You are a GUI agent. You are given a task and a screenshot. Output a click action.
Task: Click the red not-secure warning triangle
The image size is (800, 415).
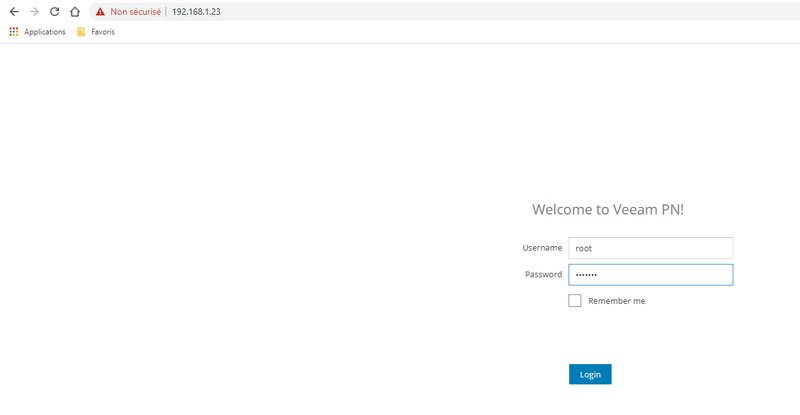[x=101, y=12]
